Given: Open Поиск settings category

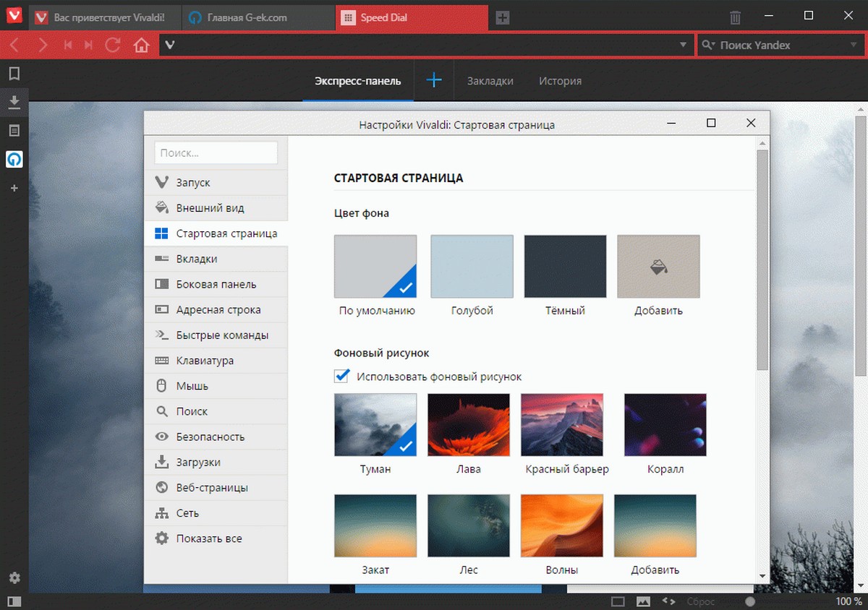Looking at the screenshot, I should (x=216, y=411).
